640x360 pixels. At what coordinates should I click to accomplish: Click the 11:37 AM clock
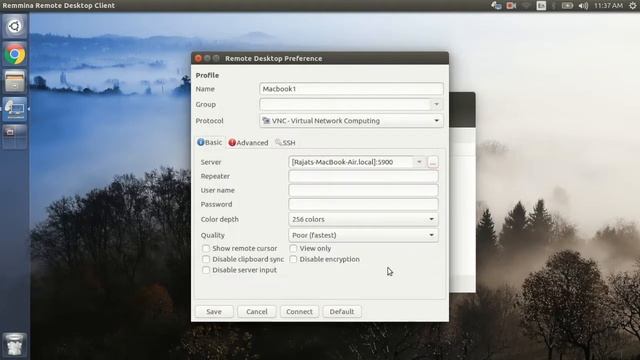pos(608,5)
